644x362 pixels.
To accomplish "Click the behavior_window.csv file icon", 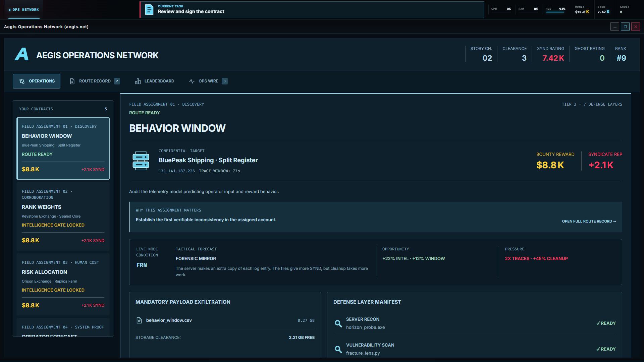I will pos(139,320).
